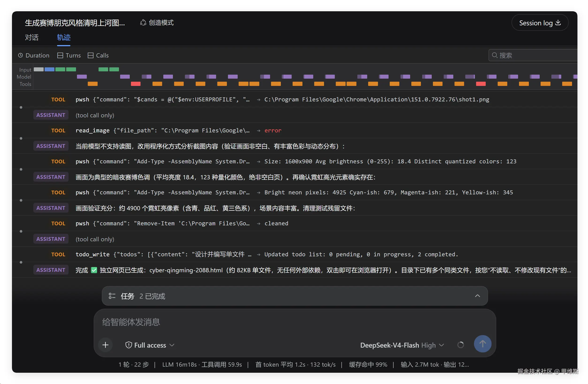Open the pwsh Remove-Item cleaned row
Viewport: 588px width, 384px height.
(x=294, y=223)
